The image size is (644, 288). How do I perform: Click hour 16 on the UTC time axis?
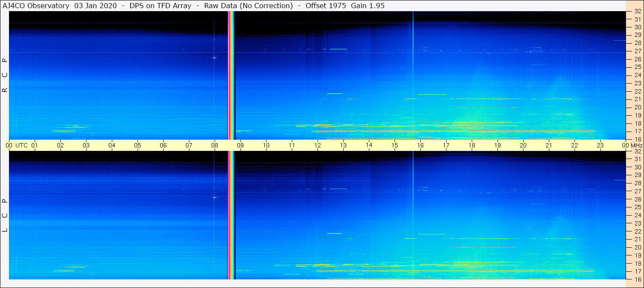[420, 145]
